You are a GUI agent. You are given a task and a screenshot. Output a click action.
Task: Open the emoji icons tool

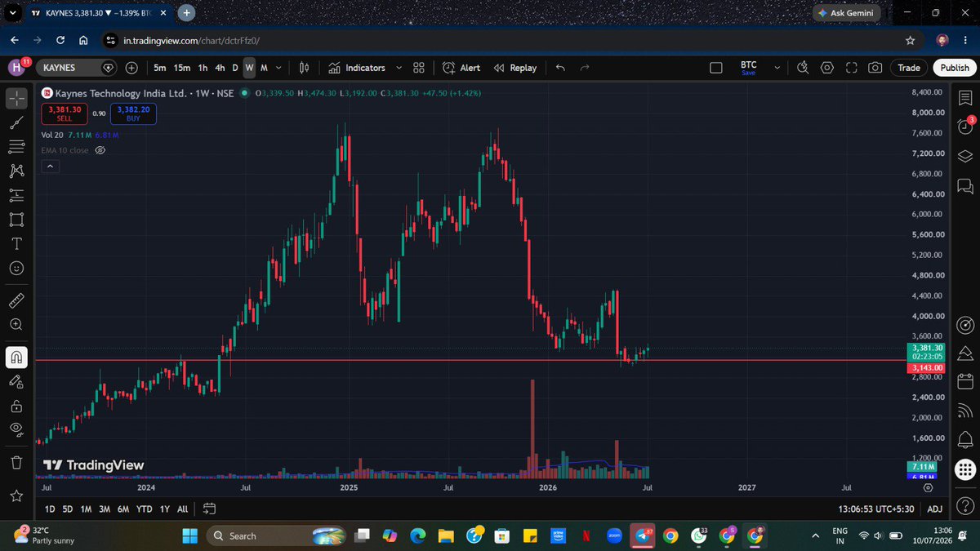click(x=16, y=268)
